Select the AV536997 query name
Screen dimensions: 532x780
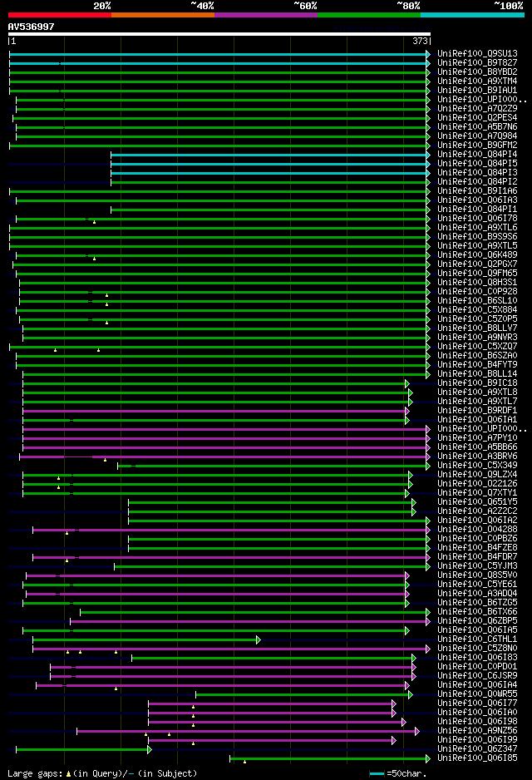31,27
